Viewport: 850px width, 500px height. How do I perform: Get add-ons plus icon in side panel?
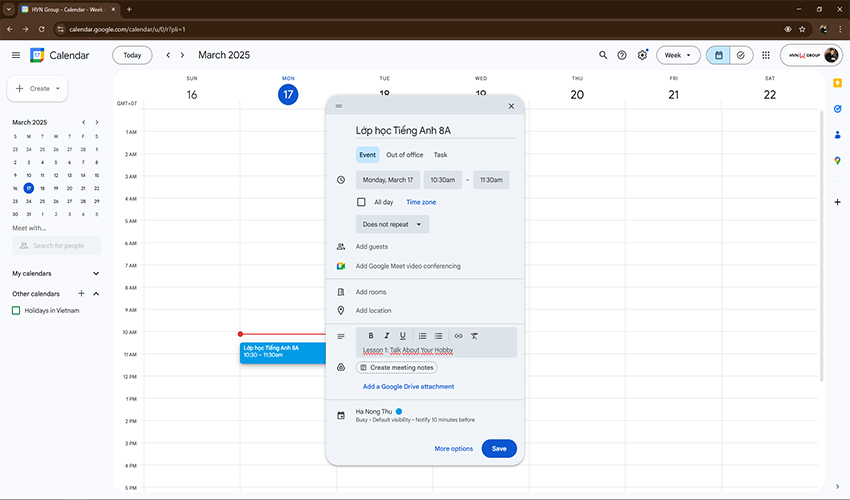pyautogui.click(x=838, y=202)
